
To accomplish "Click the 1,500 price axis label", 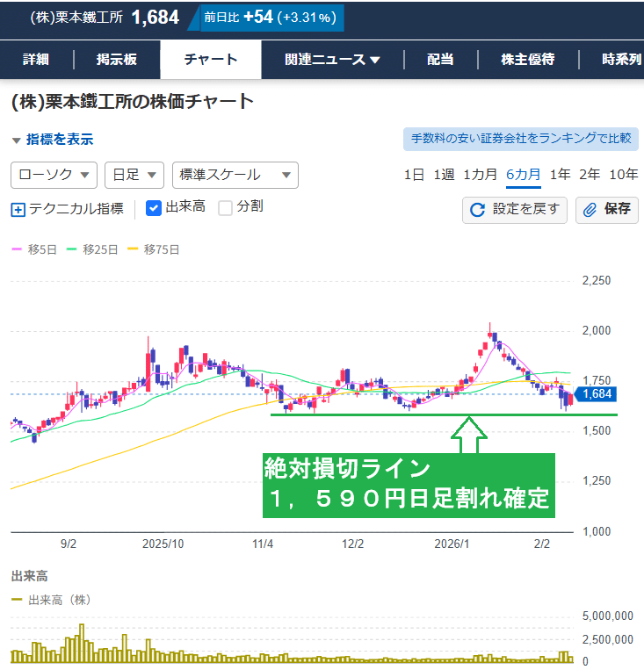I will (596, 430).
